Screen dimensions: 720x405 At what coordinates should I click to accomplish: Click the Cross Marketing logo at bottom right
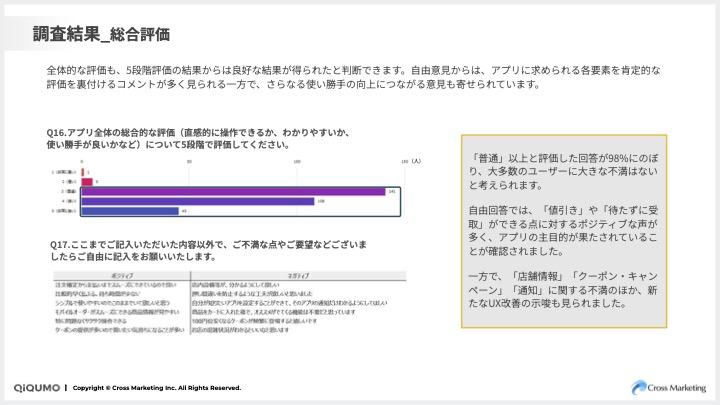point(668,388)
